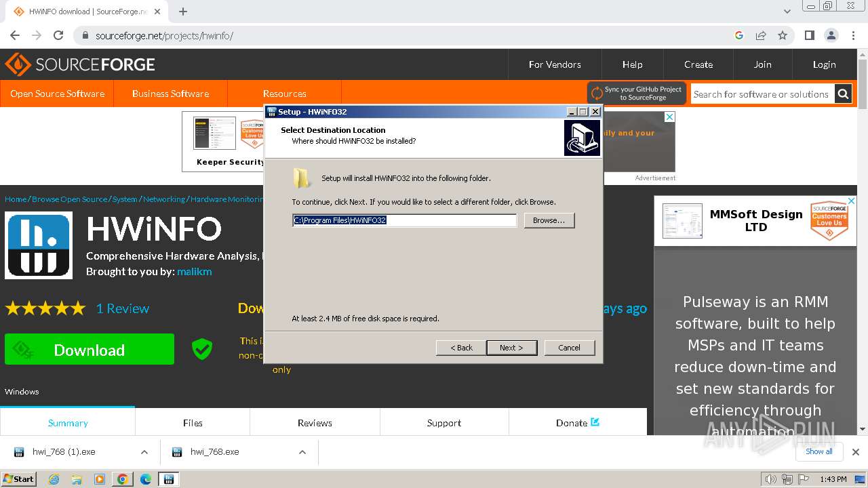Screen dimensions: 868x488
Task: Click the green shield security icon
Action: point(202,349)
